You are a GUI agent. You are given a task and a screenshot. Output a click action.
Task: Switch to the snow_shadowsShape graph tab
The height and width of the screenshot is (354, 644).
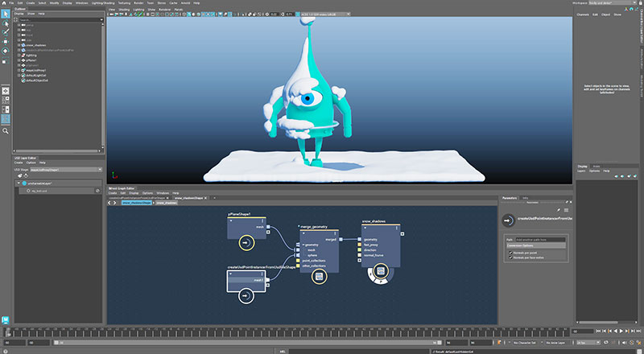coord(188,198)
